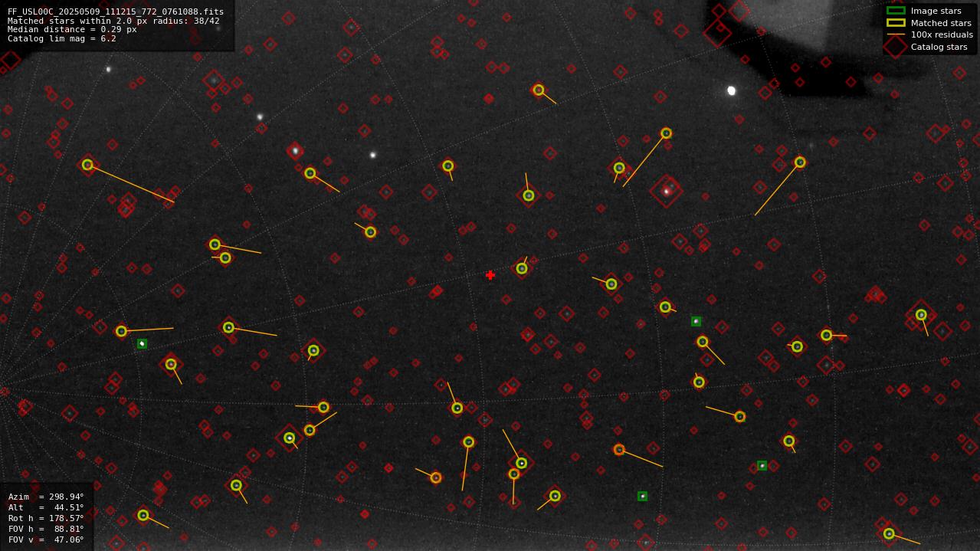The width and height of the screenshot is (980, 551).
Task: Click the 'Azim = 298.94°' readout
Action: [x=46, y=497]
